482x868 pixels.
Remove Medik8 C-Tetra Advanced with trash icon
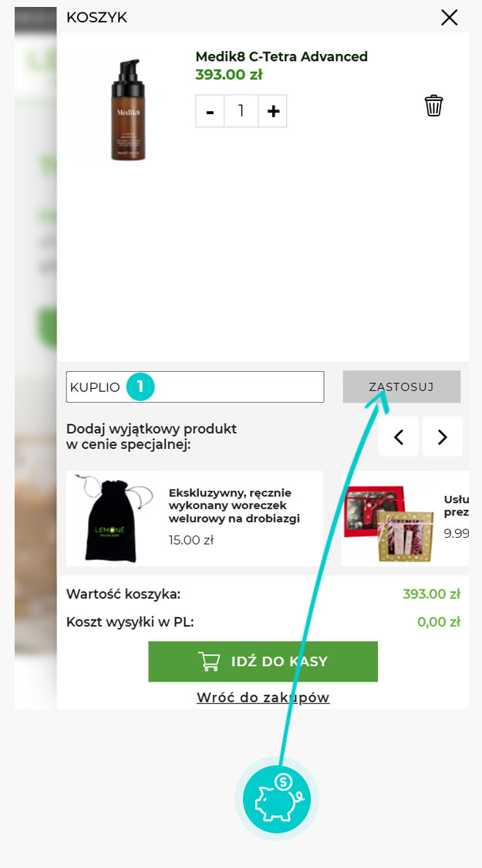pyautogui.click(x=433, y=105)
